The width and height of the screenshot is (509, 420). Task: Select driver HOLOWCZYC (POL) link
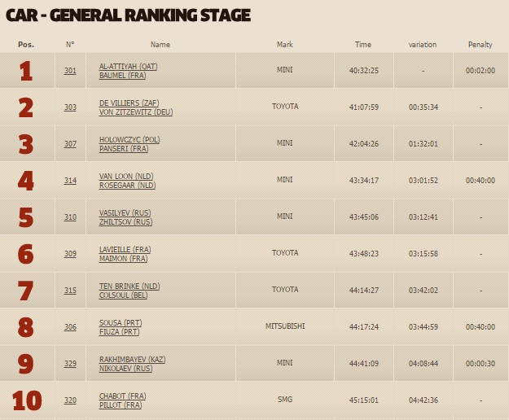tap(129, 139)
